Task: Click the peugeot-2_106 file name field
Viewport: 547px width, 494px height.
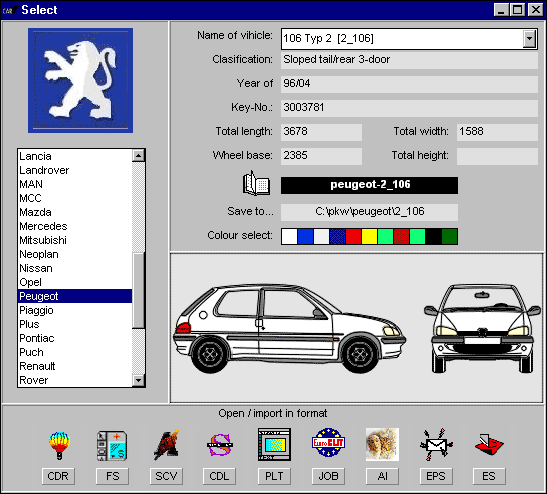Action: click(369, 185)
